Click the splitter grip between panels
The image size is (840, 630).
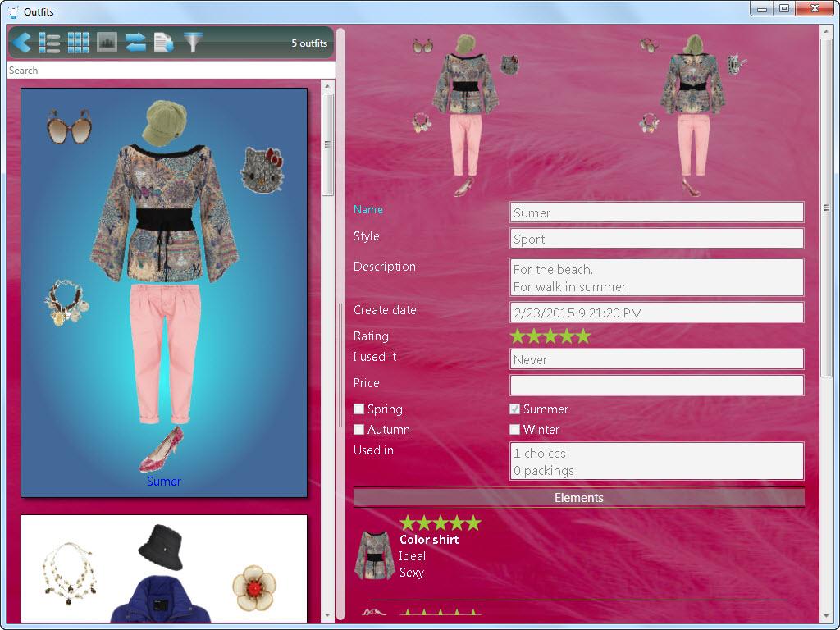[x=340, y=365]
